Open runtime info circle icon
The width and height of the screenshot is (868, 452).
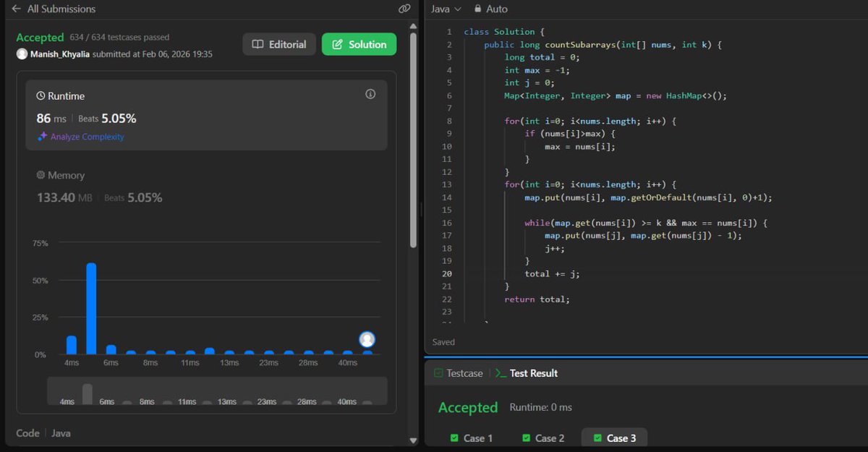pyautogui.click(x=370, y=94)
